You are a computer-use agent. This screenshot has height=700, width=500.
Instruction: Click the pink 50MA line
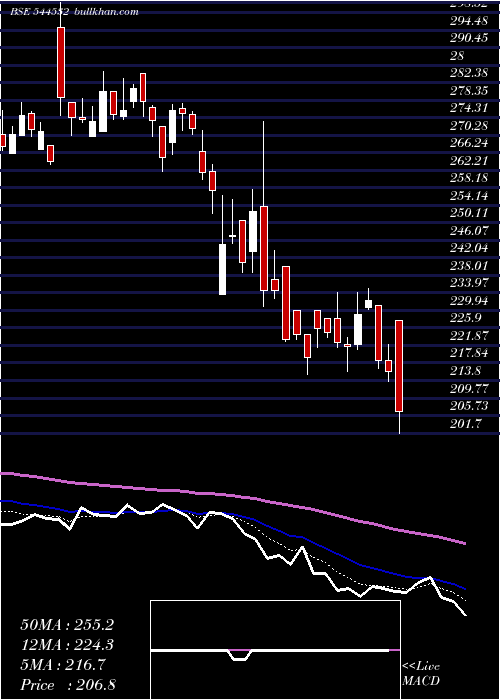tap(232, 496)
